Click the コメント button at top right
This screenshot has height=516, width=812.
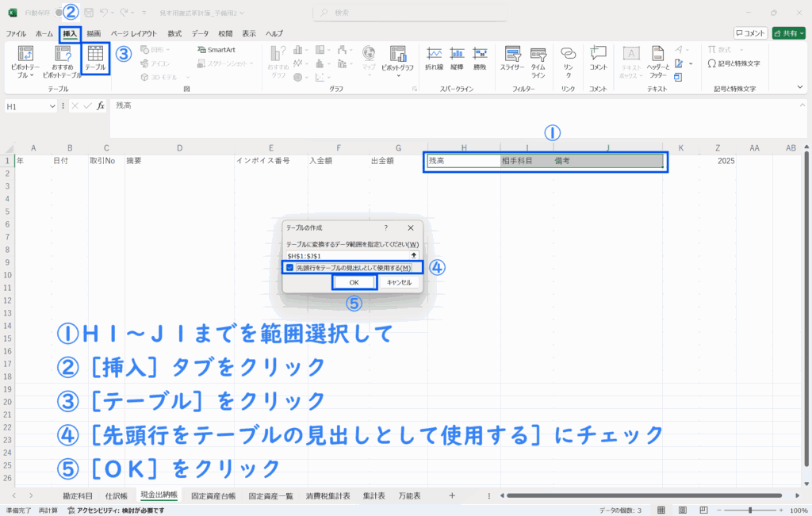750,33
